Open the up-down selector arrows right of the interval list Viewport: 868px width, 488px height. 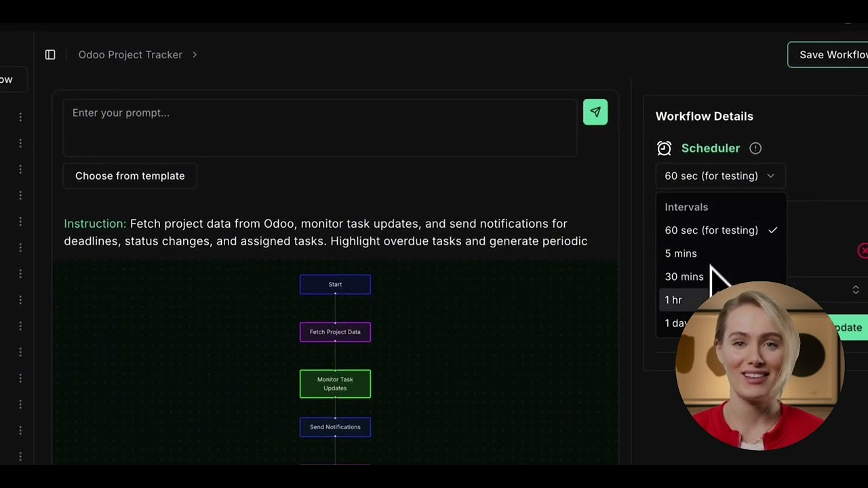tap(856, 290)
